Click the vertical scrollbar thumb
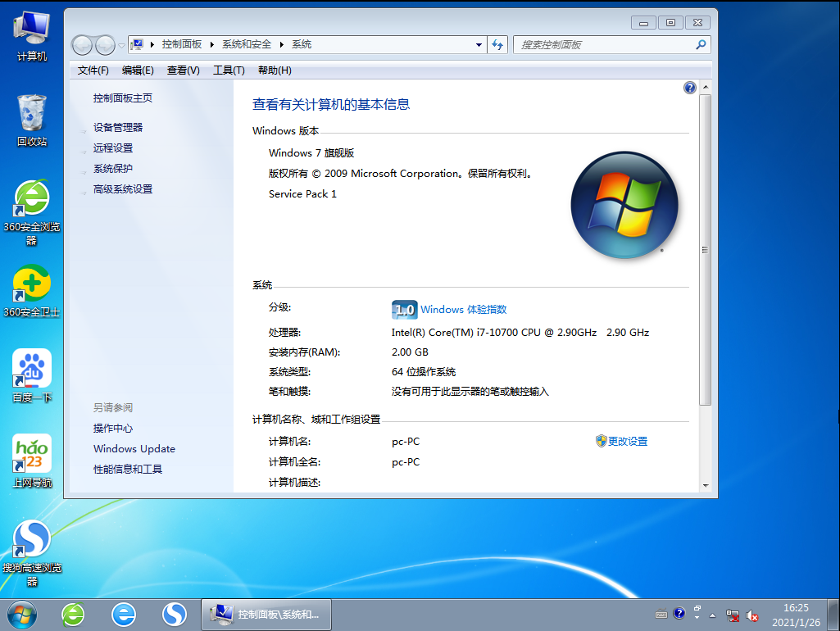840x631 pixels. pyautogui.click(x=705, y=250)
